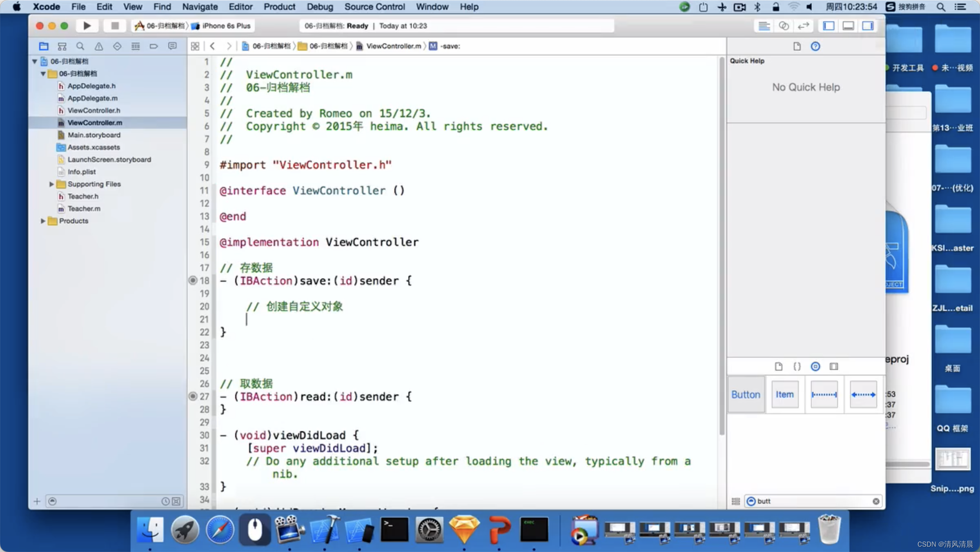
Task: Click the Navigate menu item
Action: (200, 7)
